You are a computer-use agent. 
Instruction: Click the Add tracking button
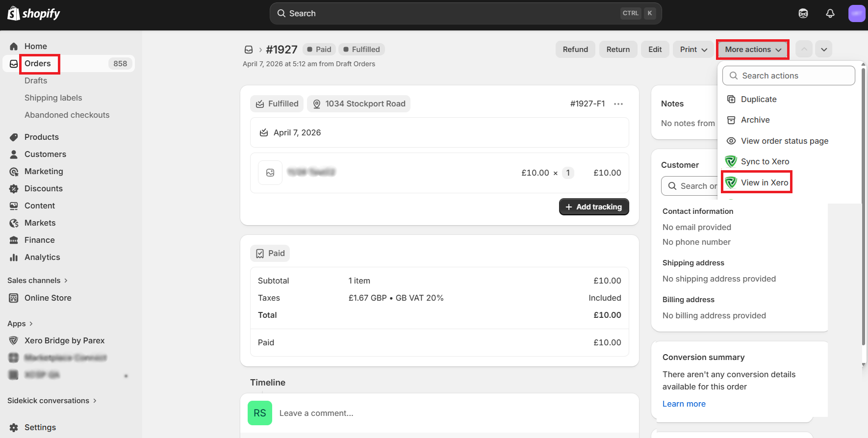[593, 207]
